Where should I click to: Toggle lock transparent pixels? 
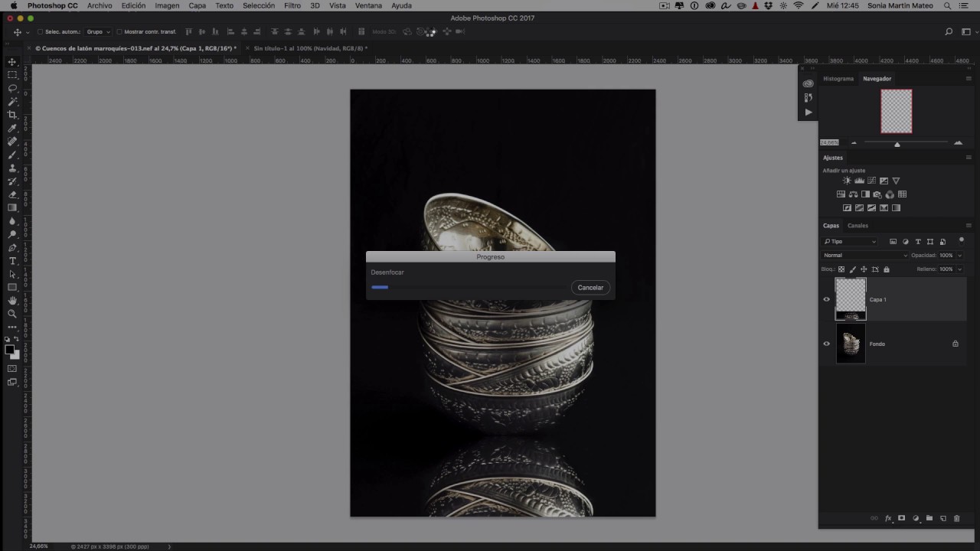point(841,269)
